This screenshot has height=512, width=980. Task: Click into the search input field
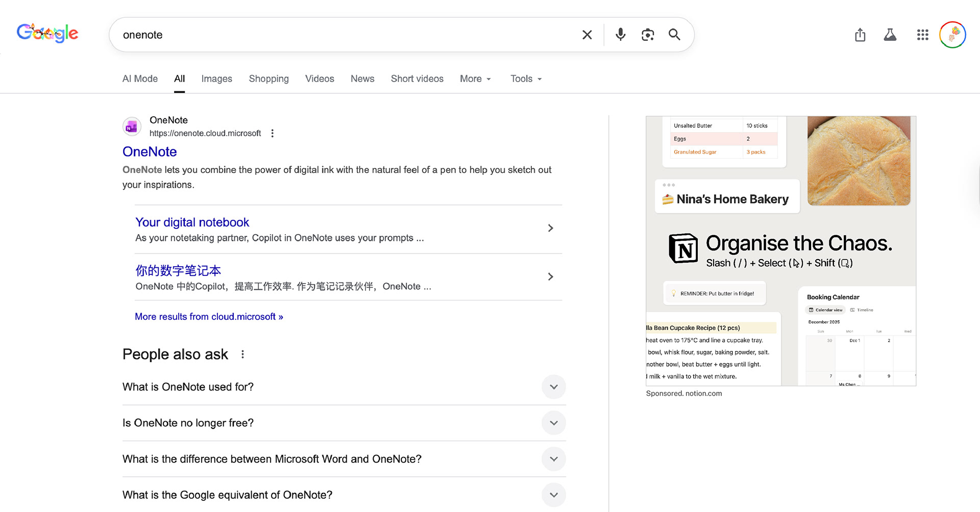tap(347, 35)
